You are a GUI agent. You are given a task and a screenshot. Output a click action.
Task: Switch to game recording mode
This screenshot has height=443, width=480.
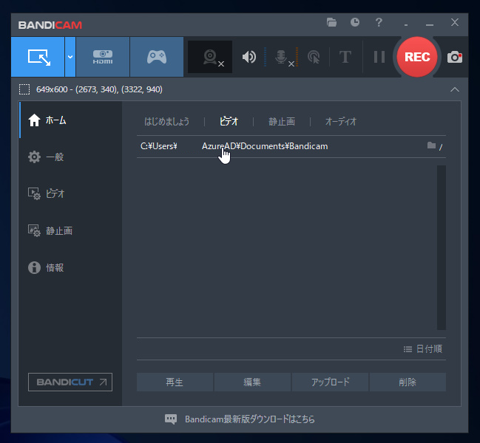157,57
